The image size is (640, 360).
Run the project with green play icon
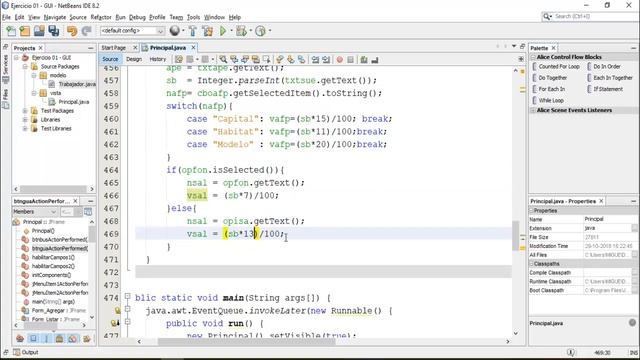223,31
